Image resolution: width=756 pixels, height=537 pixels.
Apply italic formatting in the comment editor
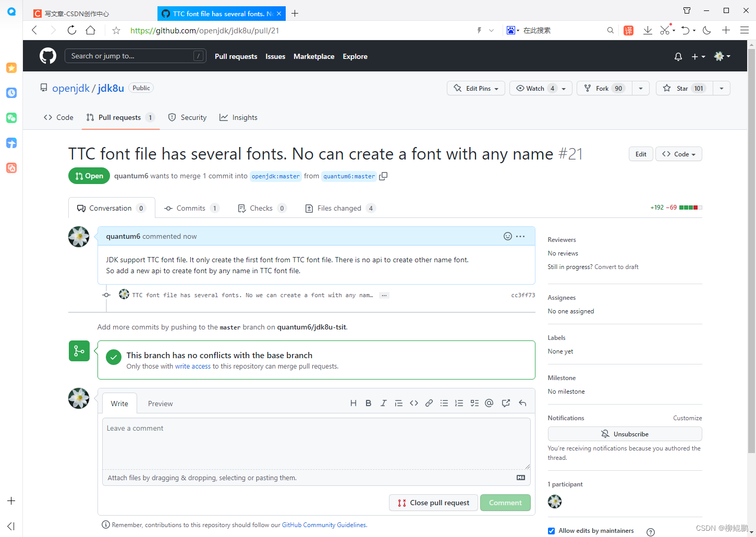point(384,402)
